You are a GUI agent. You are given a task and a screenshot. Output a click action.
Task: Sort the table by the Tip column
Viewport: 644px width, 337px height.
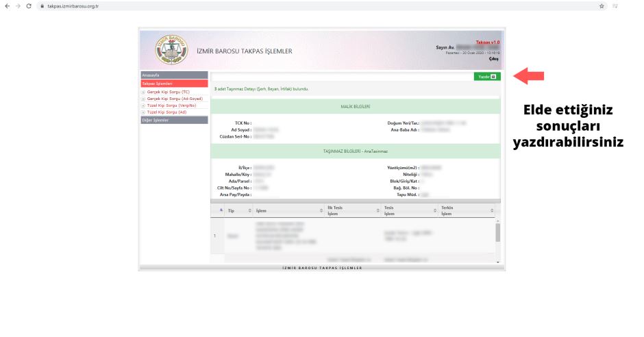pos(239,210)
